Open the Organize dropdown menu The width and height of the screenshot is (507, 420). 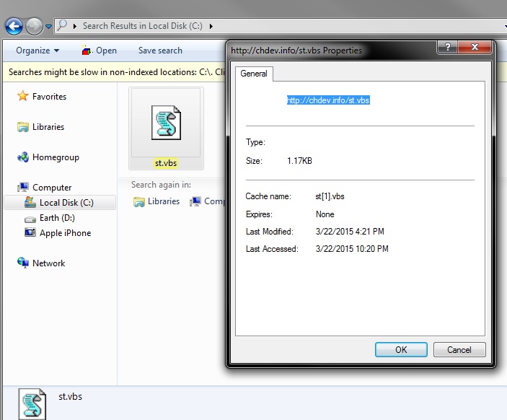coord(38,51)
